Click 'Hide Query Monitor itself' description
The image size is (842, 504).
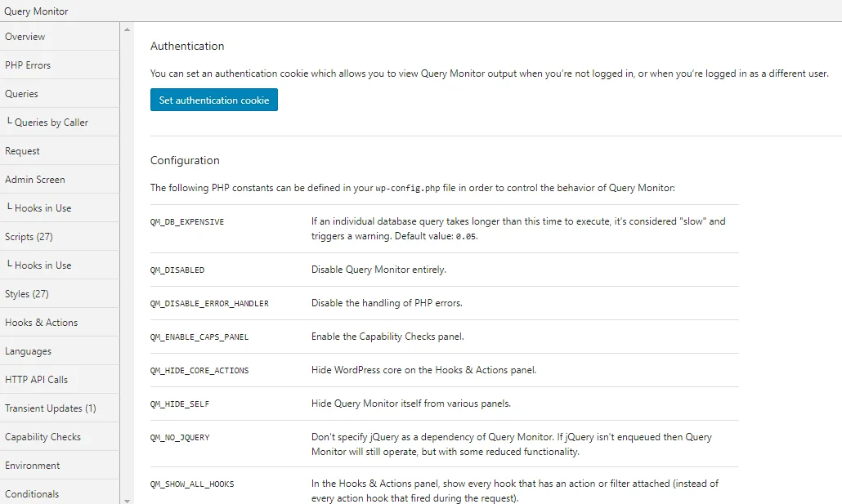tap(411, 403)
